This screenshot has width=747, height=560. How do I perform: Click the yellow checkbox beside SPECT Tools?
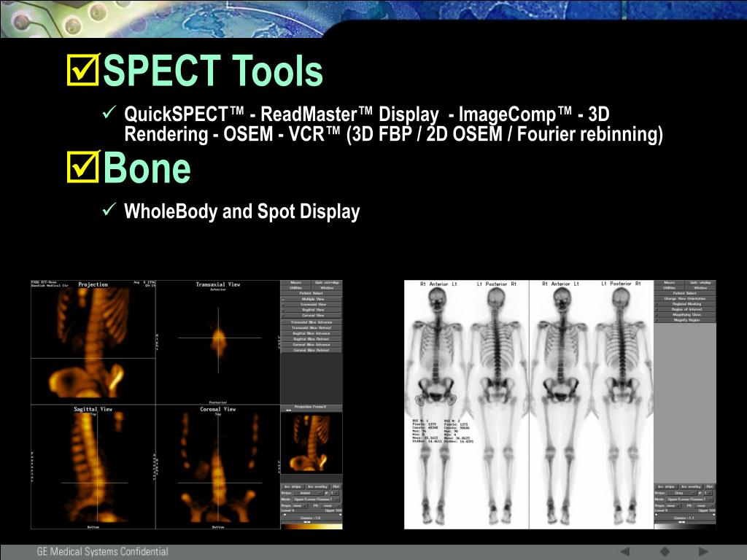tap(83, 69)
